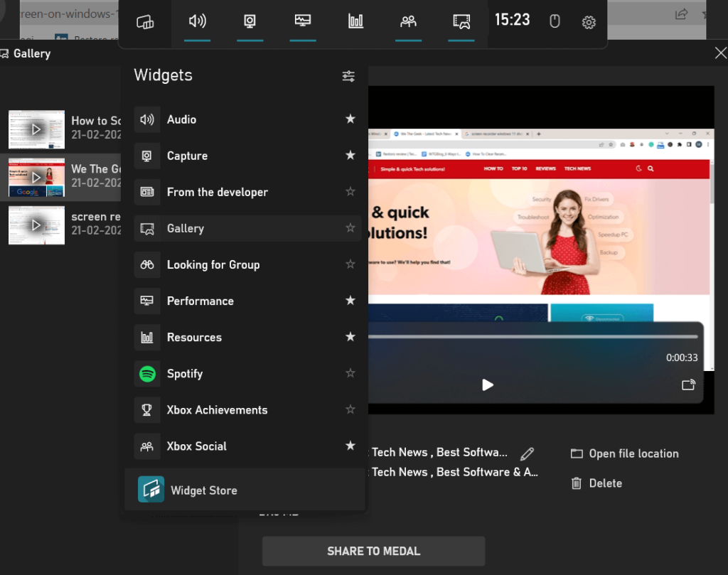Open Looking for Group widget
Viewport: 728px width, 575px height.
[x=247, y=264]
